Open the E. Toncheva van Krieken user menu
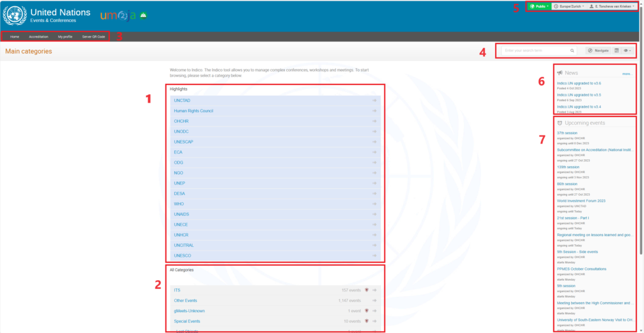644x333 pixels. (x=611, y=6)
